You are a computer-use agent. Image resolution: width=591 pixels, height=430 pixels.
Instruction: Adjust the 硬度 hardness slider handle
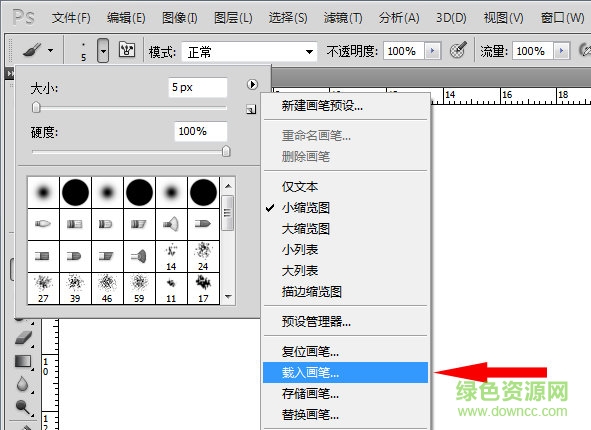pos(226,151)
